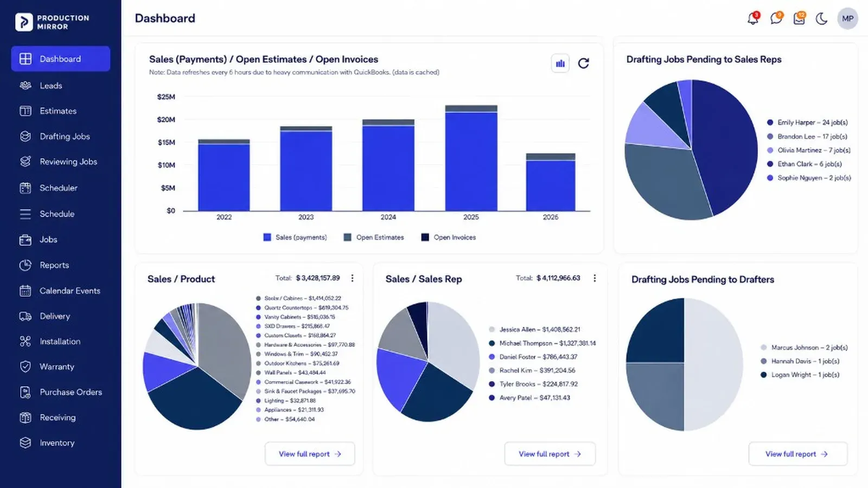Toggle Emily Harper legend entry

coord(807,123)
